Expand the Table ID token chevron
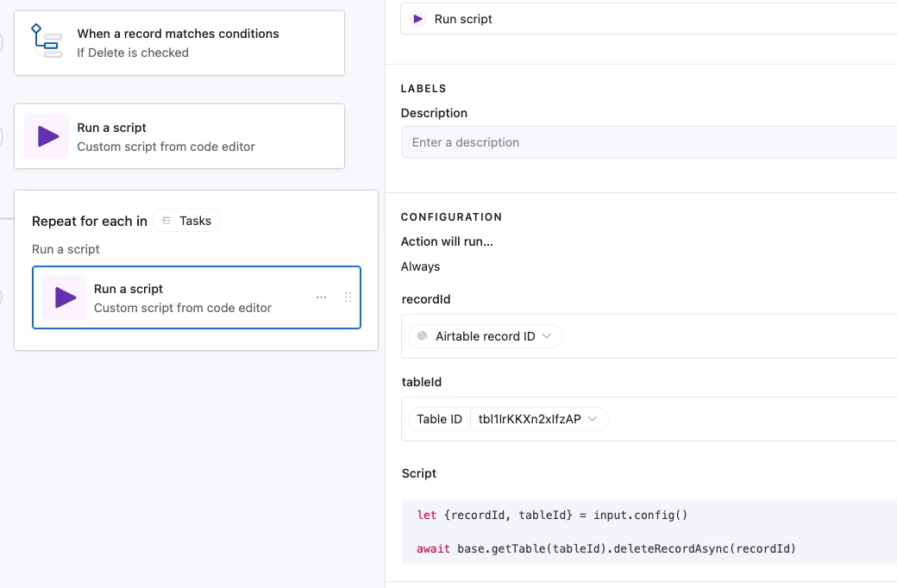Image resolution: width=897 pixels, height=588 pixels. click(593, 419)
